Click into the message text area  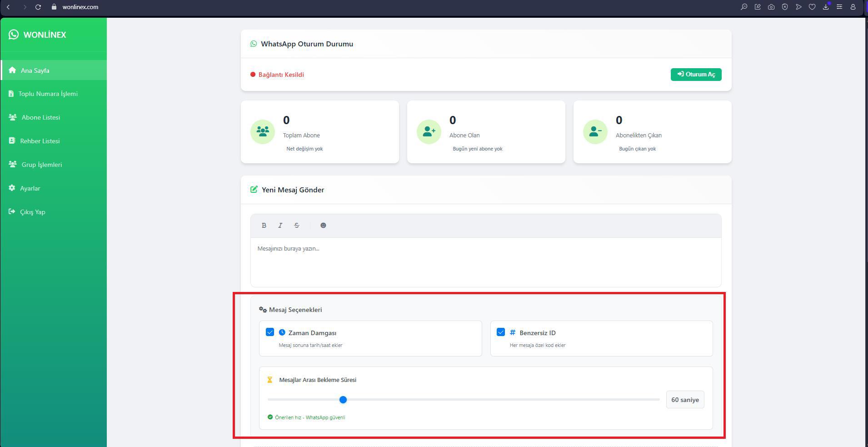pyautogui.click(x=485, y=262)
